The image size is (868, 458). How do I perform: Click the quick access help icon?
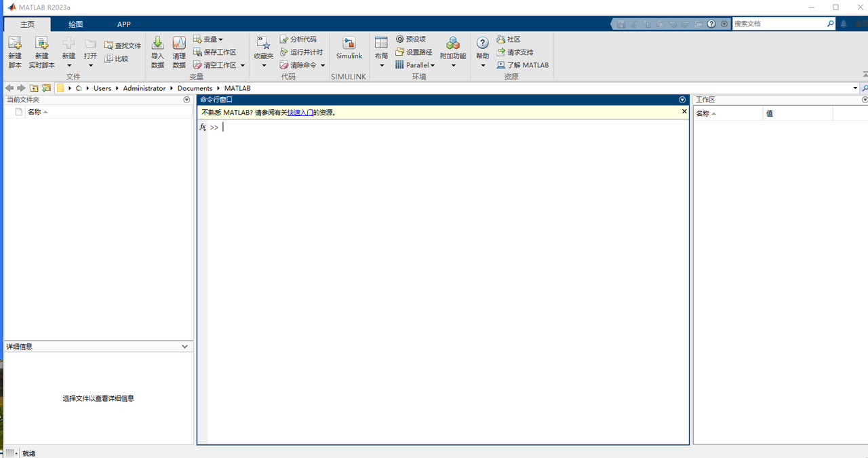[711, 24]
